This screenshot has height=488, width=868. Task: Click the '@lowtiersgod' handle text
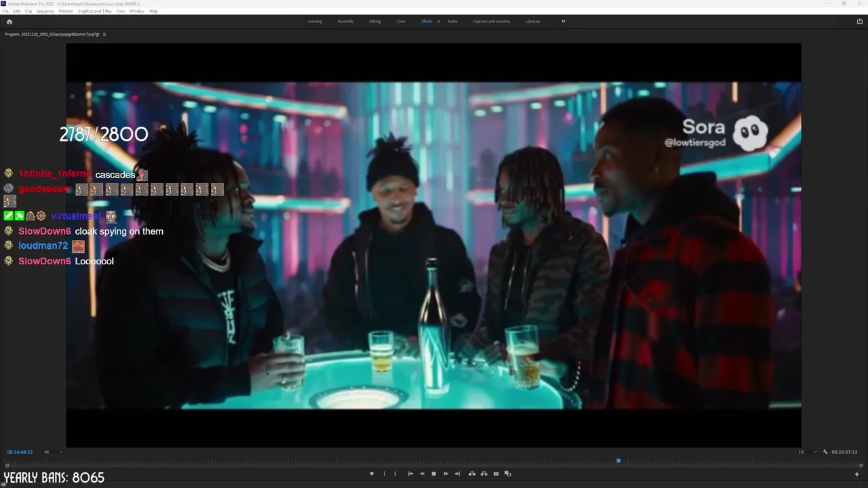click(x=695, y=142)
